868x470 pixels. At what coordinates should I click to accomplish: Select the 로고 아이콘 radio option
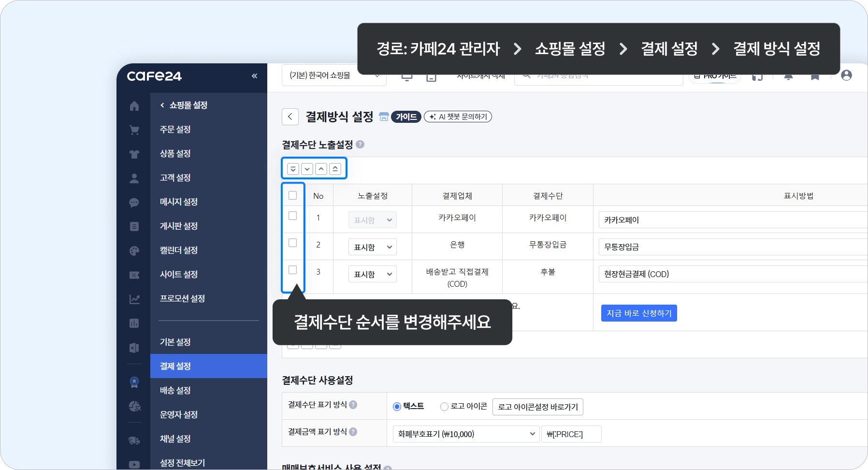click(x=444, y=407)
